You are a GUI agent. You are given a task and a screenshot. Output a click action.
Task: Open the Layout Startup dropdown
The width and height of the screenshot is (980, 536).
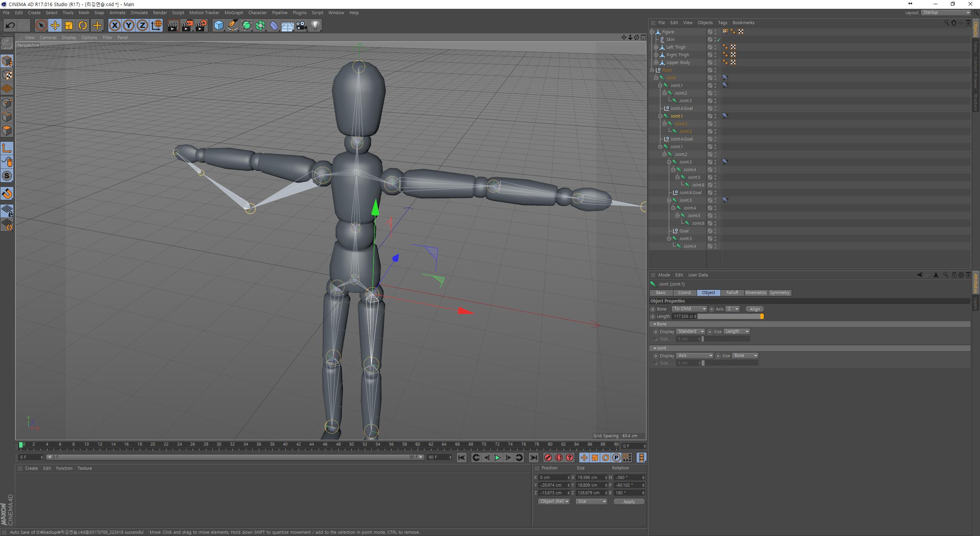[946, 13]
